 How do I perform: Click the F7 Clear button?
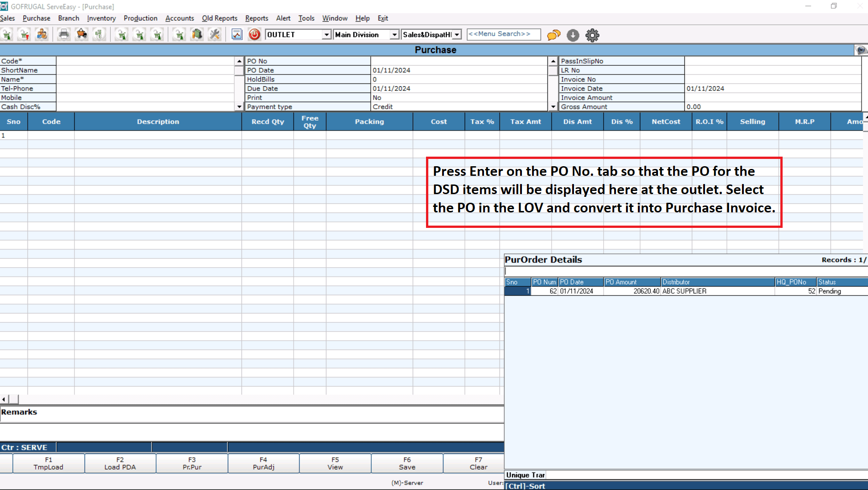pyautogui.click(x=474, y=464)
